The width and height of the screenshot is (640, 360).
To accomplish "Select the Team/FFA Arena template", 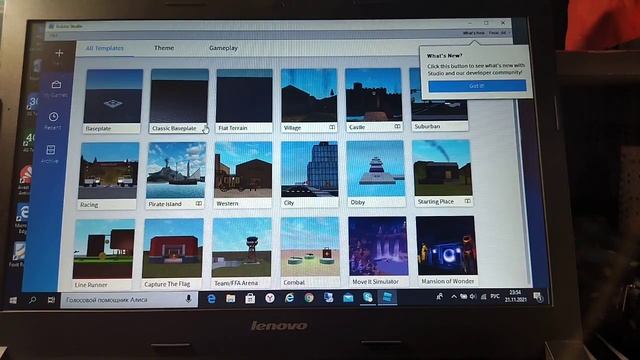I will pyautogui.click(x=242, y=253).
